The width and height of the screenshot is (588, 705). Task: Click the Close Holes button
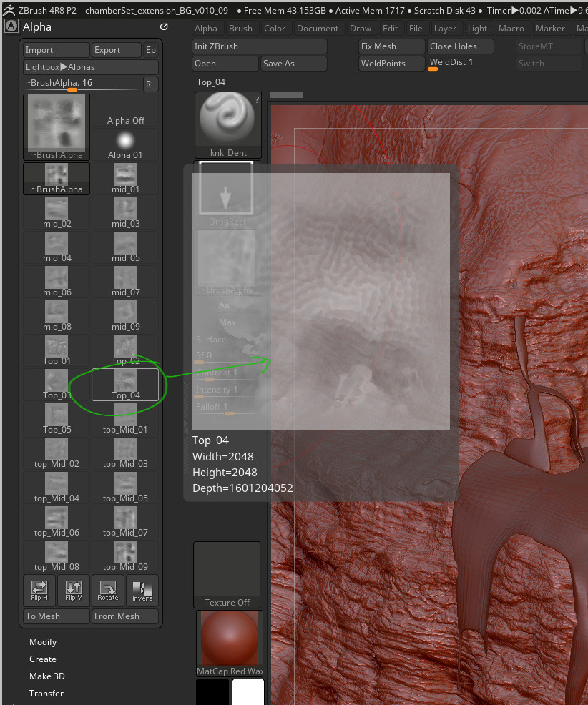click(460, 45)
